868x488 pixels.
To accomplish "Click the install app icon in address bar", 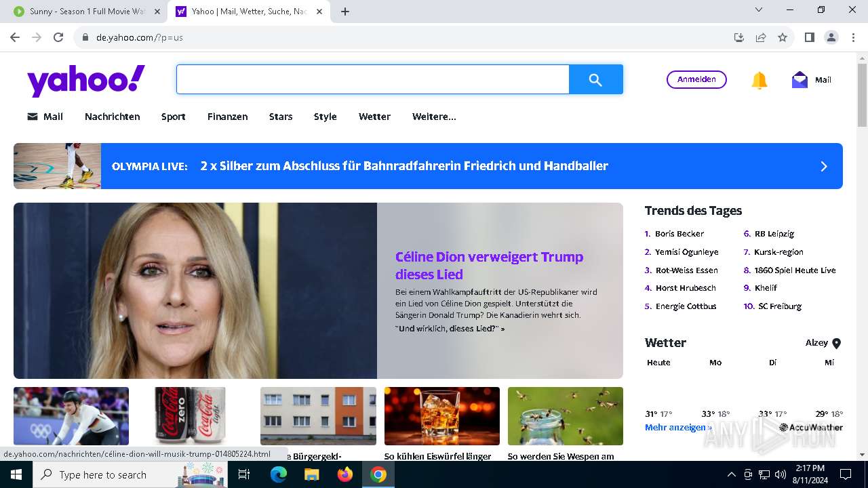I will [739, 37].
